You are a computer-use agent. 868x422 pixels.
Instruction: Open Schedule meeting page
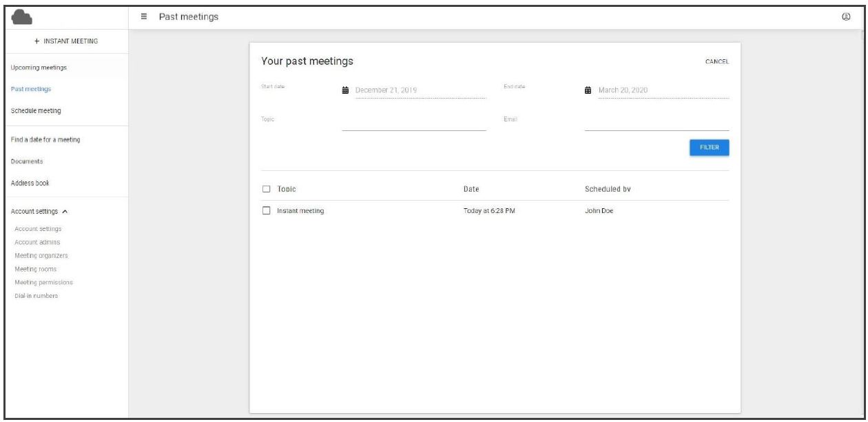click(39, 110)
